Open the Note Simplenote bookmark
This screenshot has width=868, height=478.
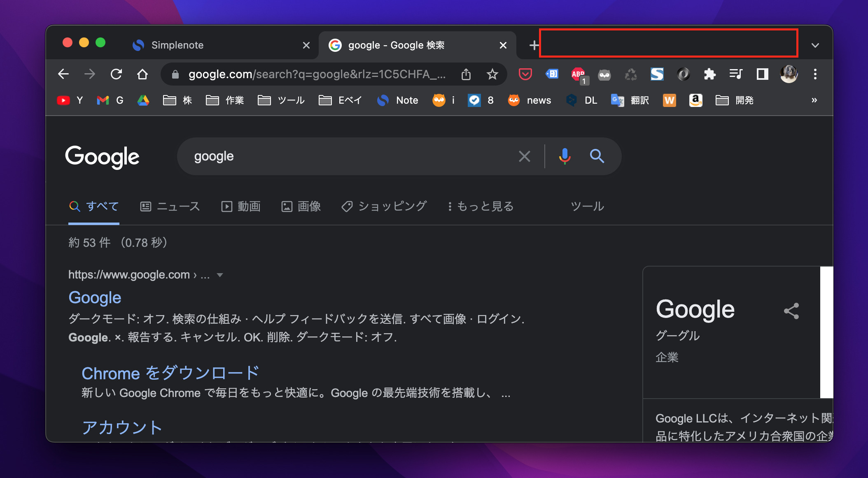(x=397, y=100)
